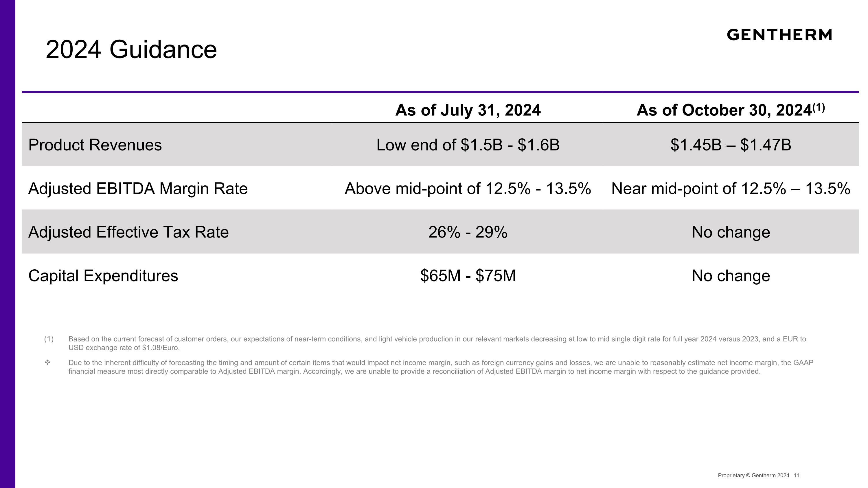Click the $65M - $75M cell

click(x=468, y=276)
